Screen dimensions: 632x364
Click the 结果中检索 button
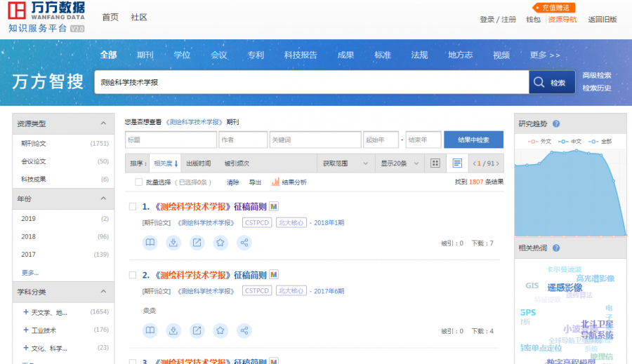(473, 140)
